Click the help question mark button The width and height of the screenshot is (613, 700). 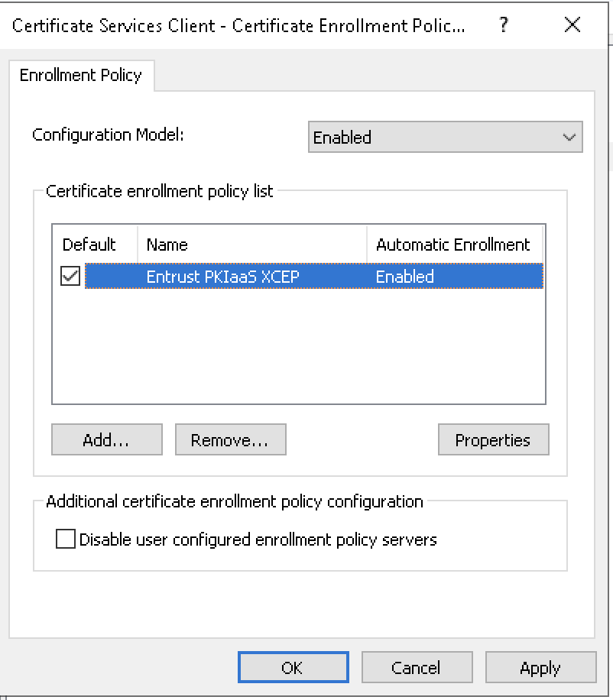(504, 24)
